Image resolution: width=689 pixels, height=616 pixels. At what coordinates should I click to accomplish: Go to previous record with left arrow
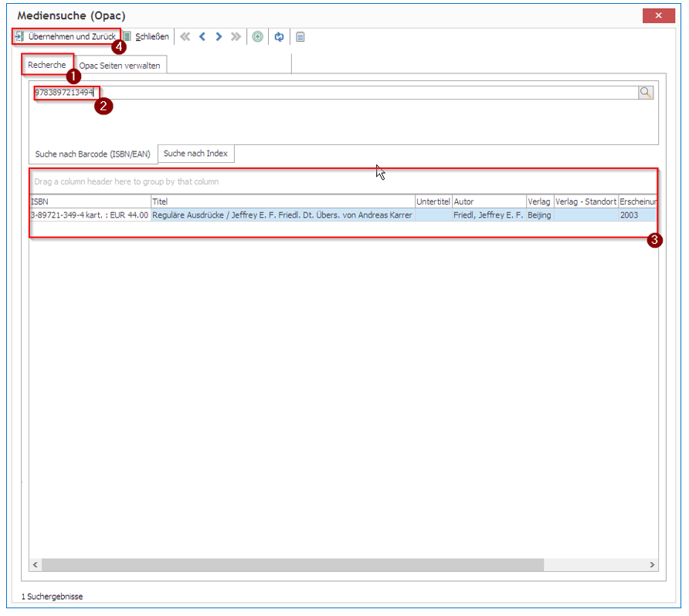click(x=202, y=36)
